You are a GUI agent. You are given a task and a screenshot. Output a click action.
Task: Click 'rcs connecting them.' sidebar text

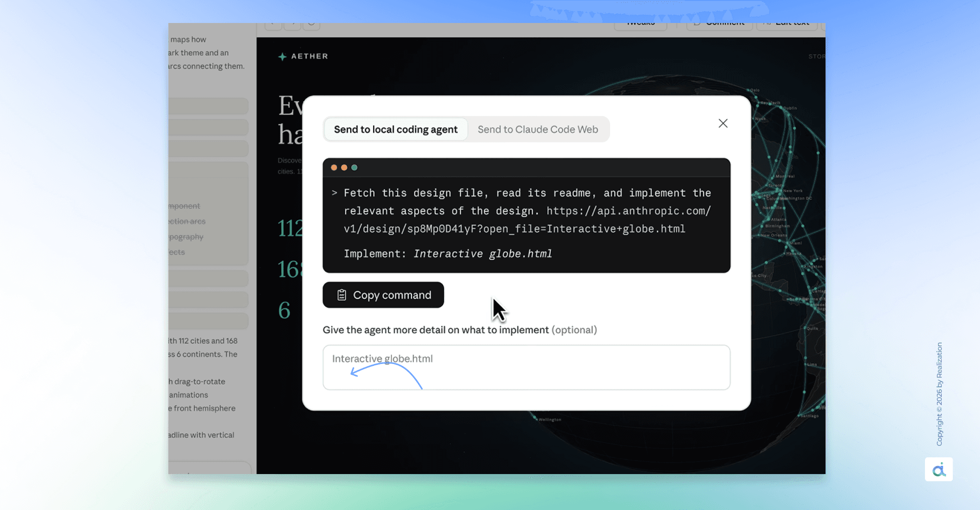click(206, 66)
